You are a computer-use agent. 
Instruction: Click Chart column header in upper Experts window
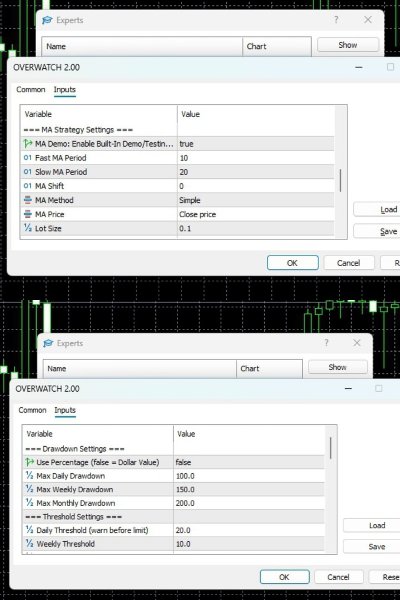pyautogui.click(x=277, y=46)
